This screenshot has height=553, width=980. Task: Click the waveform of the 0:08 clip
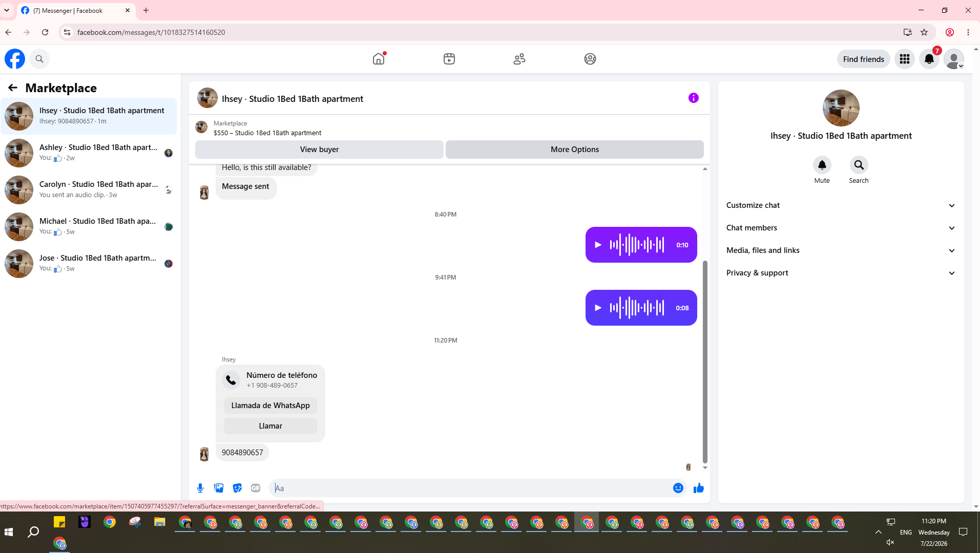637,308
